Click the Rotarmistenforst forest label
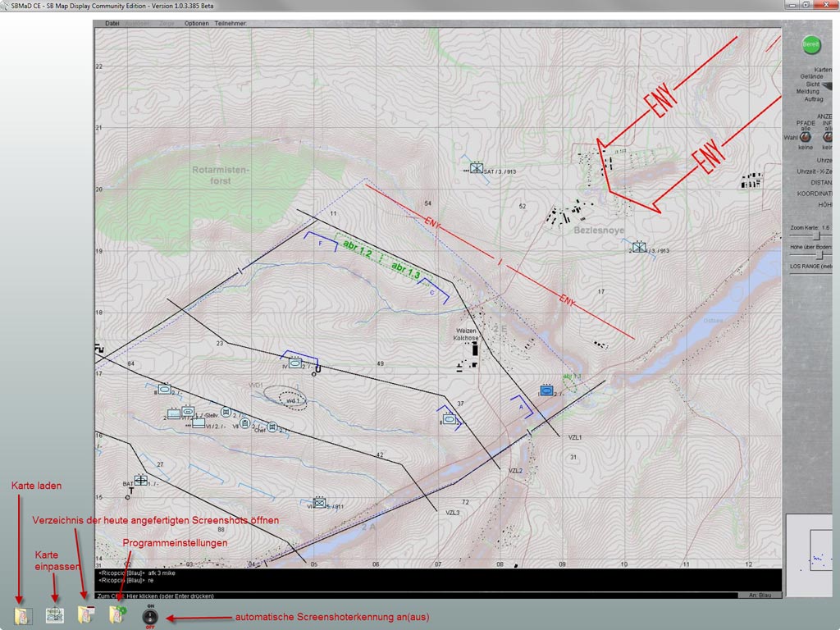The height and width of the screenshot is (630, 840). pos(221,176)
